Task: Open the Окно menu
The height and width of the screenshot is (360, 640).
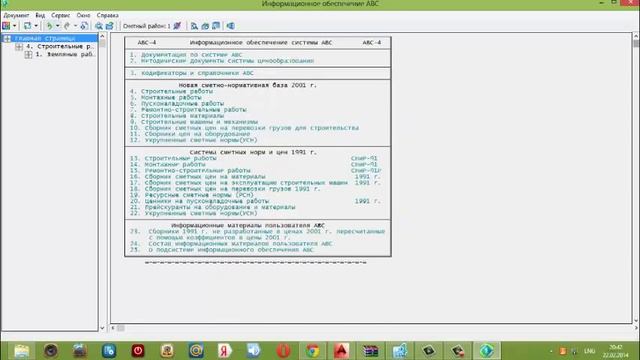Action: (83, 15)
